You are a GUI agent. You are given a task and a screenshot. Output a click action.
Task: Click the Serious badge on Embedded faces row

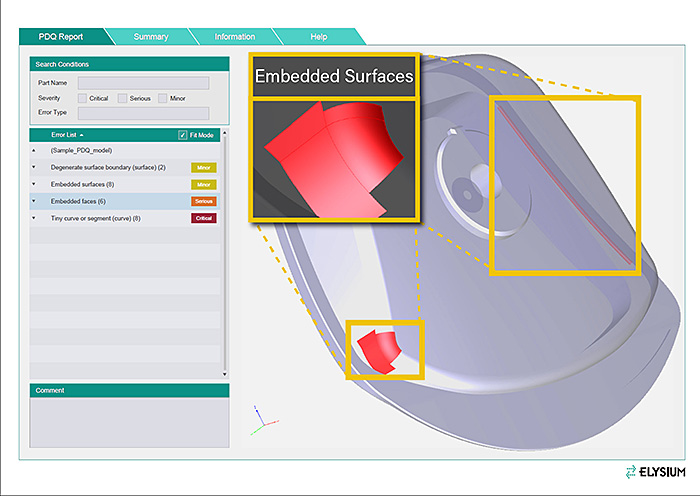[x=203, y=201]
